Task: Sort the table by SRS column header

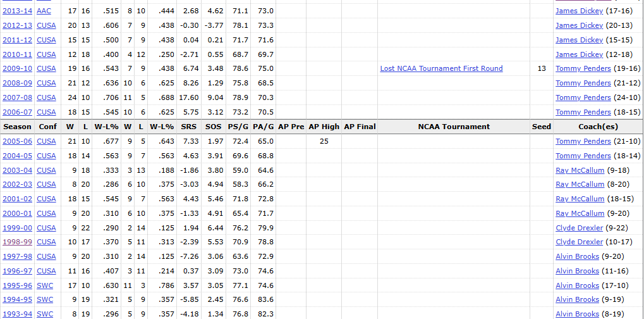Action: (187, 127)
